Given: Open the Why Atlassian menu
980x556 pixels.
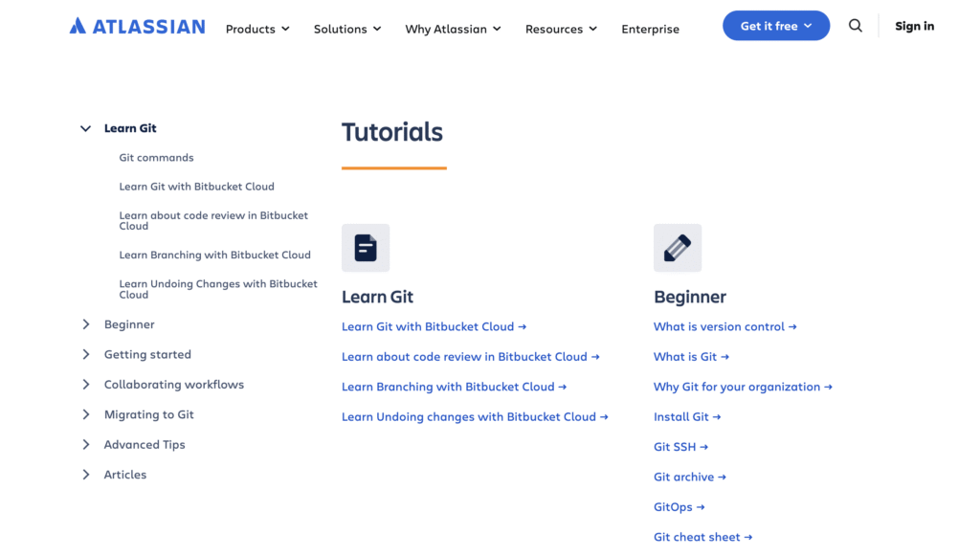Looking at the screenshot, I should pyautogui.click(x=452, y=29).
